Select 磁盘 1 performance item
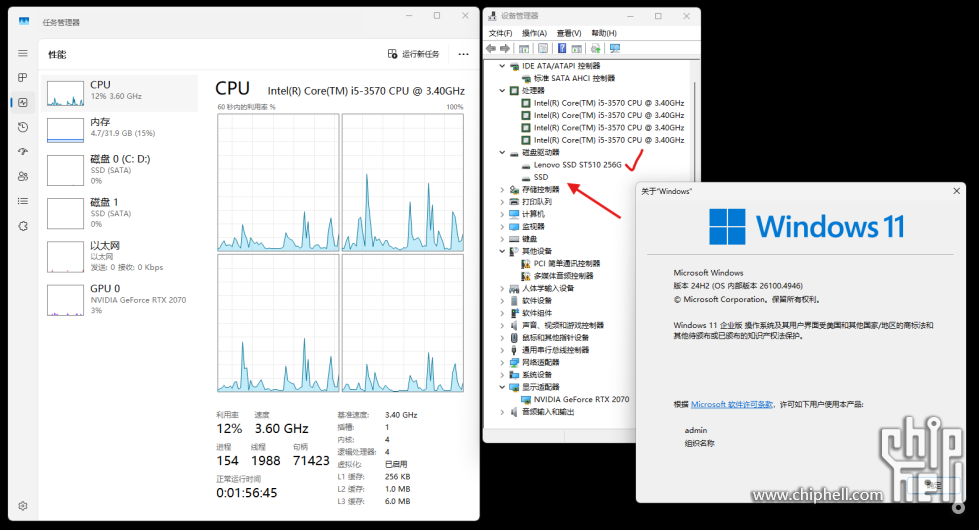 click(119, 213)
